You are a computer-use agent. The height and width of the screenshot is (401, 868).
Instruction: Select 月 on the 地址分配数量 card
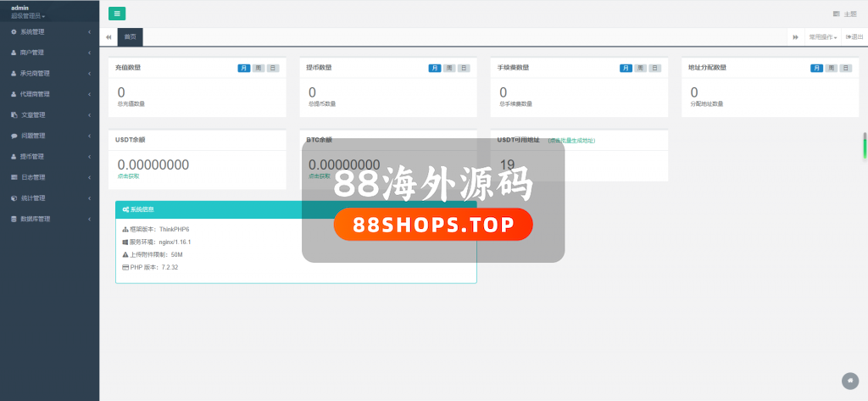pos(816,68)
